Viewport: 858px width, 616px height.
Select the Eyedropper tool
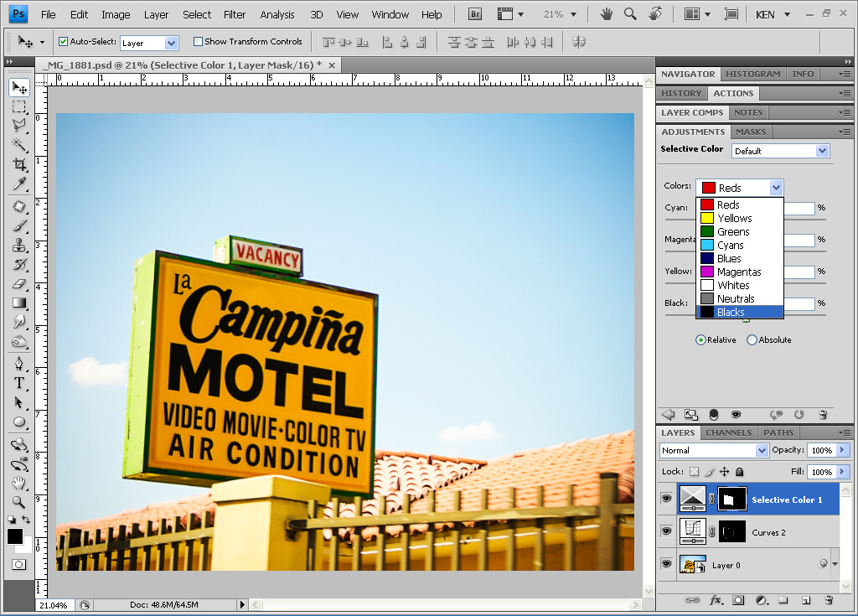(x=19, y=184)
